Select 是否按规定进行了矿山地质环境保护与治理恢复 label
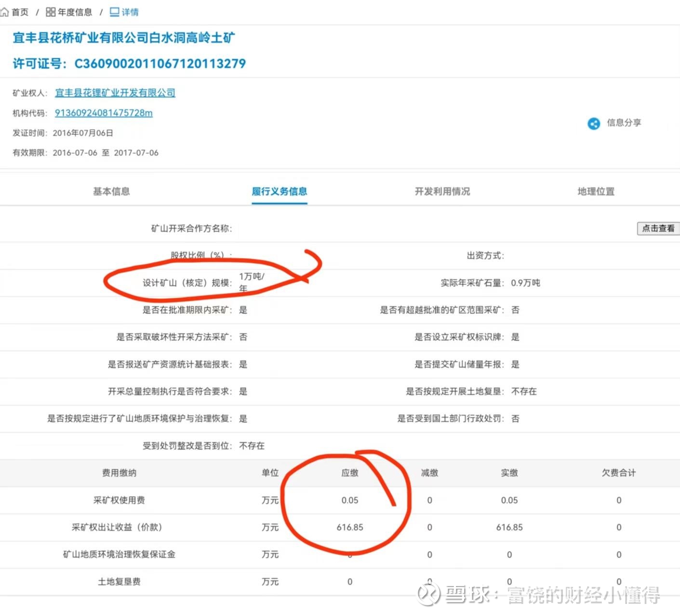The width and height of the screenshot is (680, 616). (139, 419)
